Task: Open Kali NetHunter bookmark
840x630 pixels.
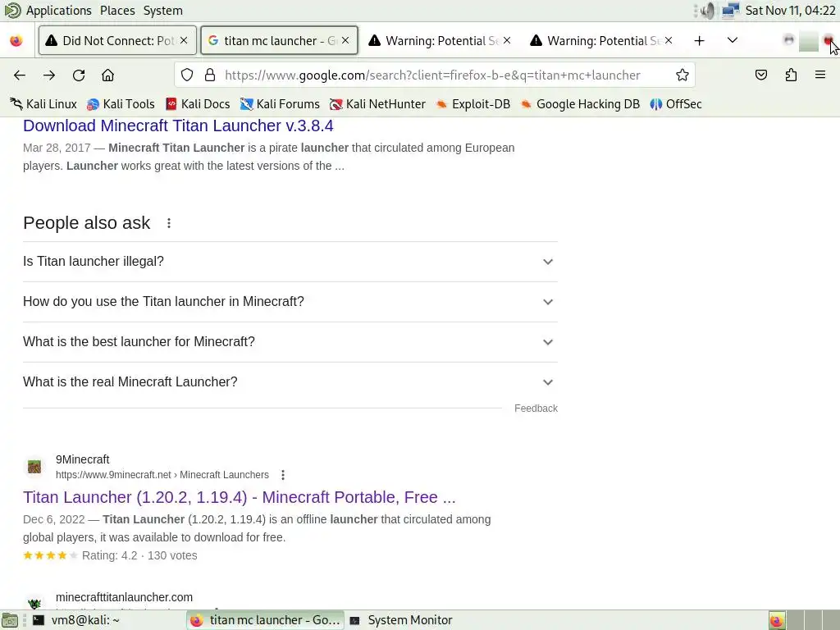Action: 377,104
